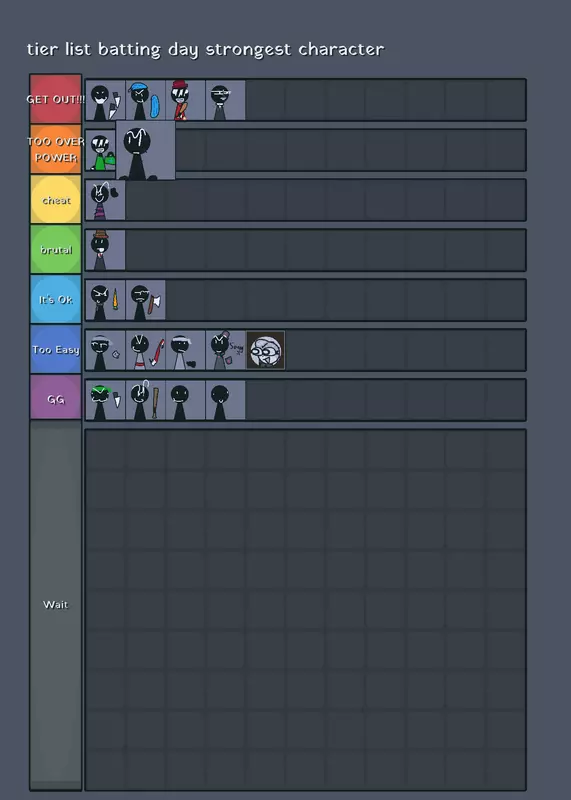The width and height of the screenshot is (571, 800).
Task: Select character carrying green bag
Action: pyautogui.click(x=101, y=150)
